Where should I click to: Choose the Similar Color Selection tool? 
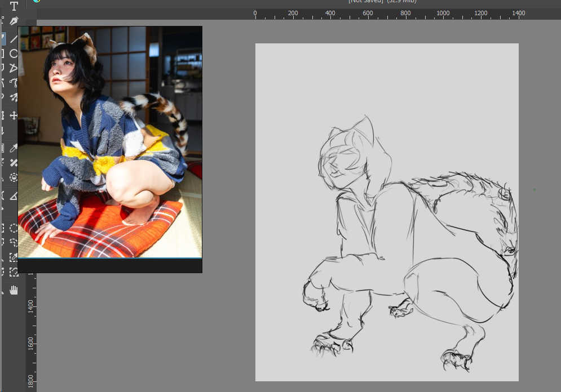(x=14, y=257)
